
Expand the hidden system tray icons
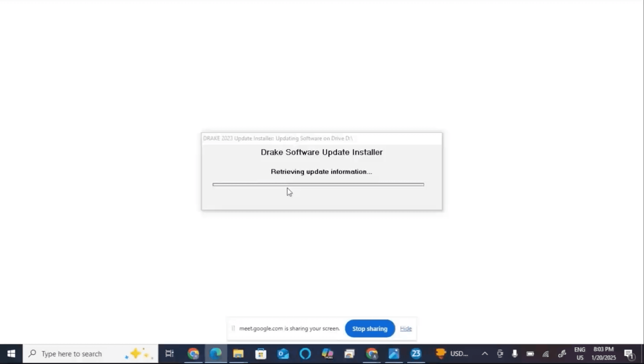pyautogui.click(x=485, y=353)
